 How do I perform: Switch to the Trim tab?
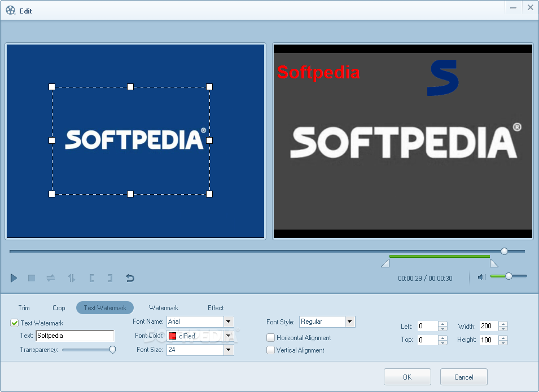(24, 308)
